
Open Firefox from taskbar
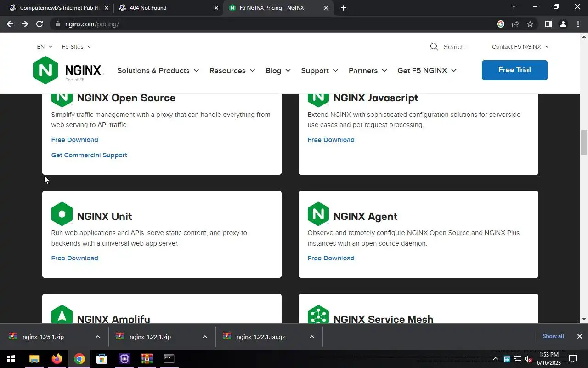click(x=57, y=359)
